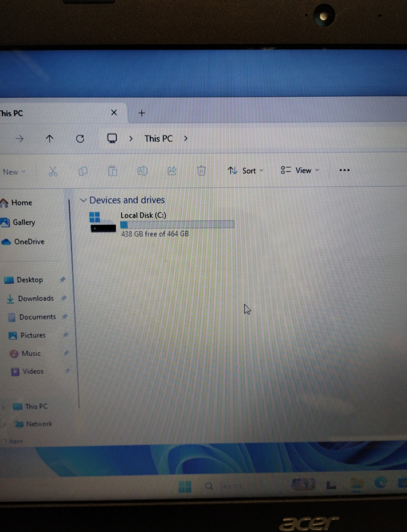Click the 438 GB free of 464 GB text
The image size is (407, 532).
pos(155,234)
